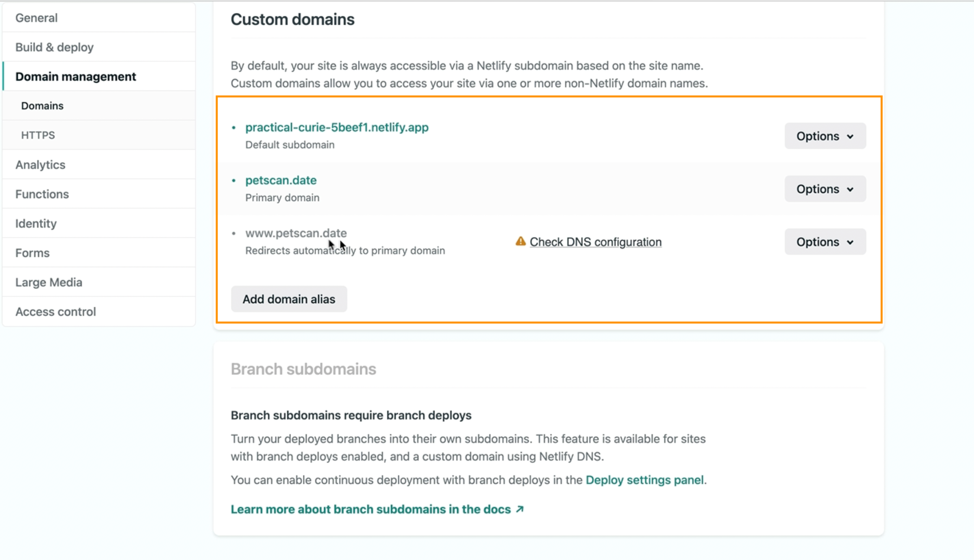The width and height of the screenshot is (974, 560).
Task: Click Add domain alias button
Action: 289,299
